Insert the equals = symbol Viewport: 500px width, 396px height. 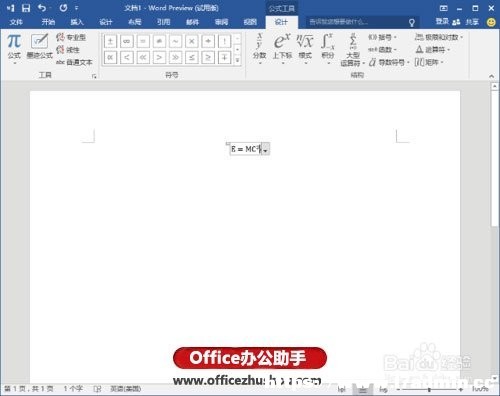click(x=143, y=41)
